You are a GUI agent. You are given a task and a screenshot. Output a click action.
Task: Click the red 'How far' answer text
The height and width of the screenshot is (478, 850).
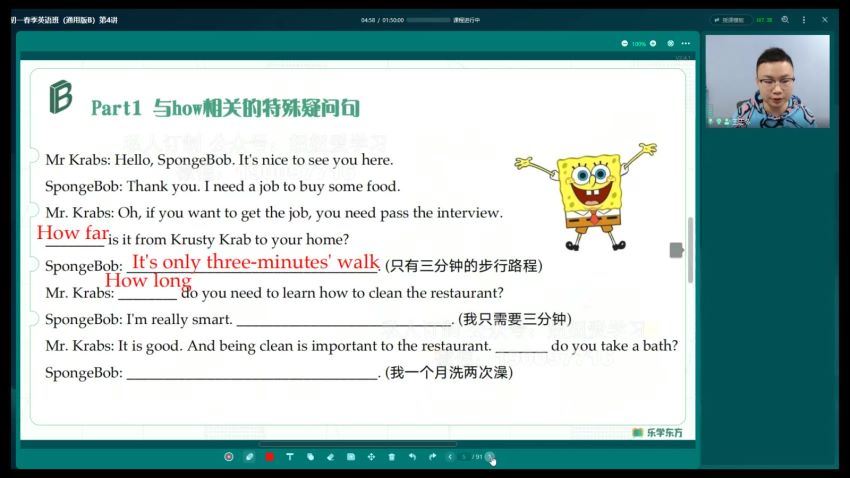tap(73, 233)
